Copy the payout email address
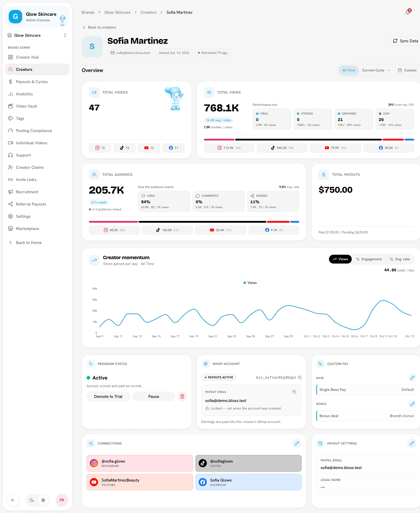Viewport: 420px width, 513px height. (x=294, y=392)
